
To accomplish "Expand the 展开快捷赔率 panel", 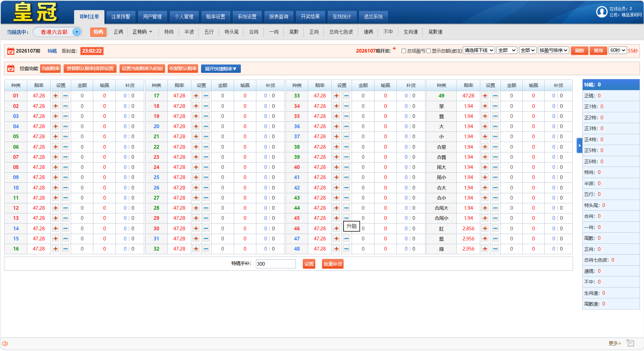I will (221, 69).
